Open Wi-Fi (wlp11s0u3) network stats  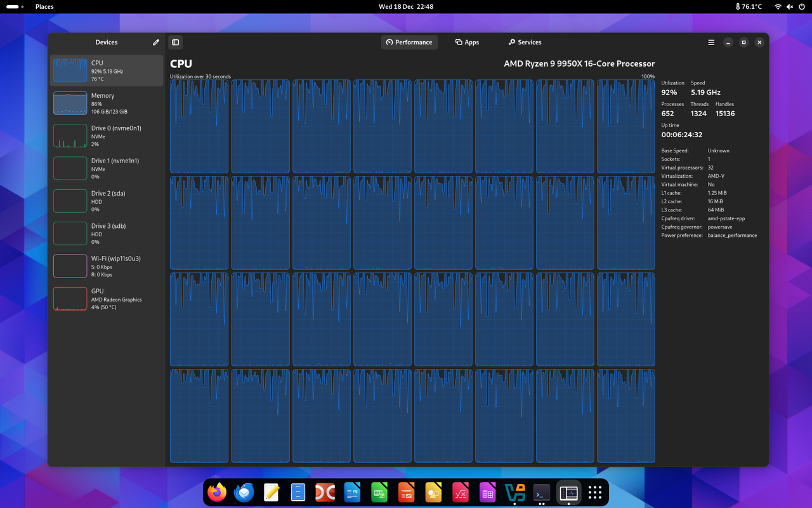pyautogui.click(x=107, y=266)
